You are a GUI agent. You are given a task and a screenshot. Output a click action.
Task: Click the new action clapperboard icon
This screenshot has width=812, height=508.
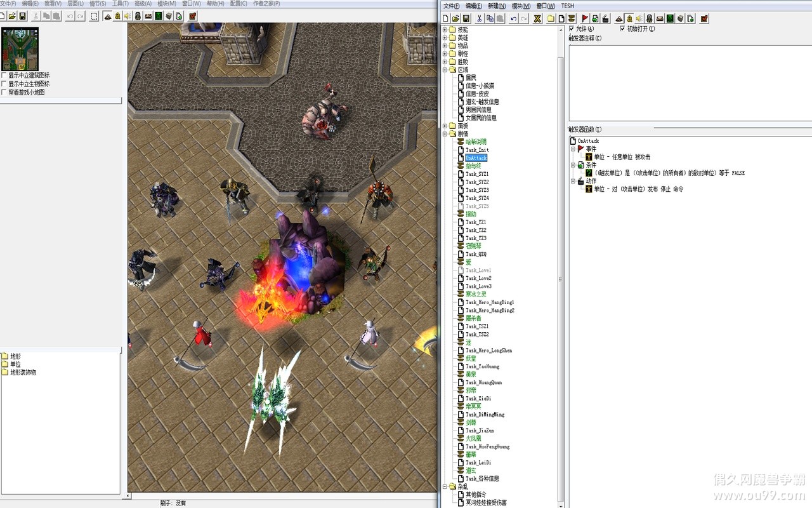(x=605, y=18)
